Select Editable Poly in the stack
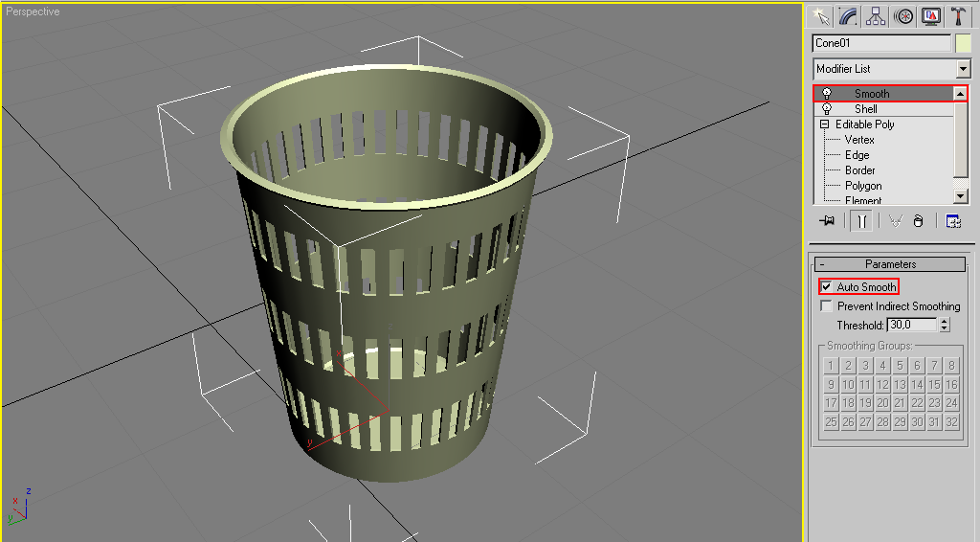The width and height of the screenshot is (980, 542). pos(864,124)
